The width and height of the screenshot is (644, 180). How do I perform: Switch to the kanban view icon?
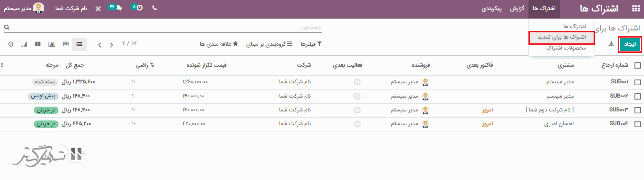[38, 44]
